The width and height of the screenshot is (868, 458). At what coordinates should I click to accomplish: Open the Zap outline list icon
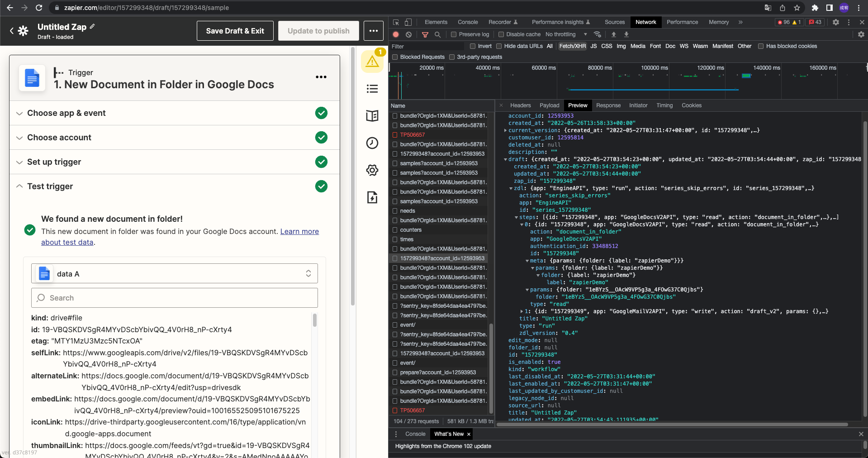coord(372,89)
